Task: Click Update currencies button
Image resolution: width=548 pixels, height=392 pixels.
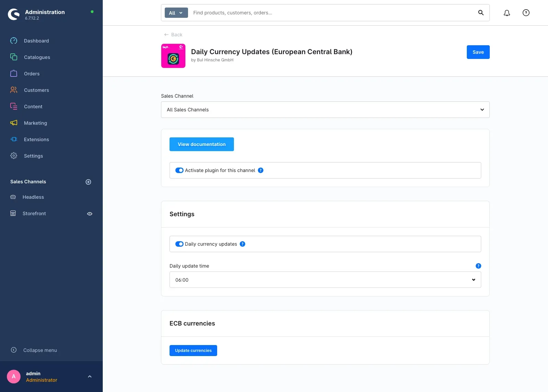Action: pos(193,351)
